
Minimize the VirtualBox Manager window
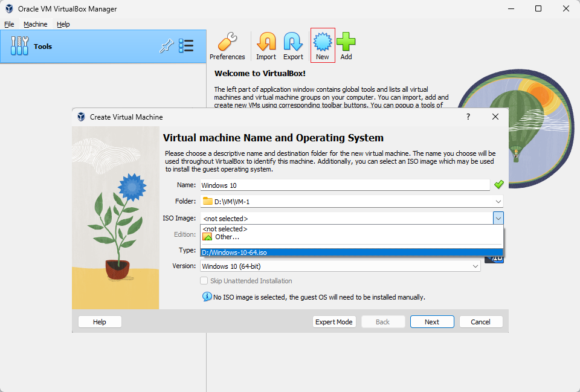pyautogui.click(x=511, y=8)
